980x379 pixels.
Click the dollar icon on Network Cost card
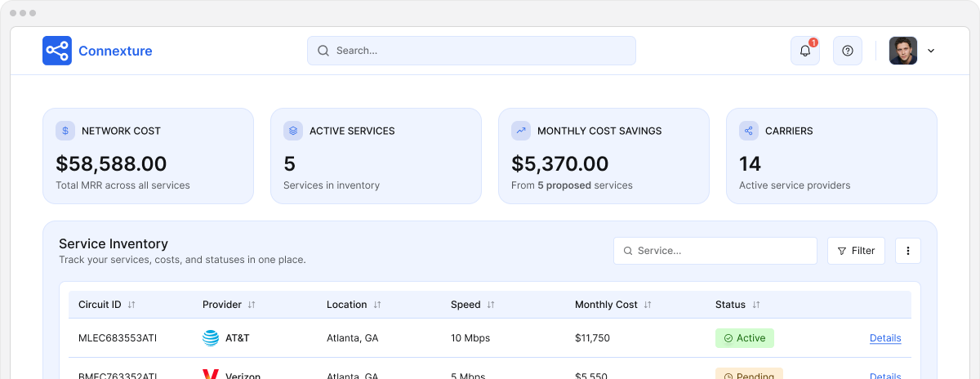point(65,131)
